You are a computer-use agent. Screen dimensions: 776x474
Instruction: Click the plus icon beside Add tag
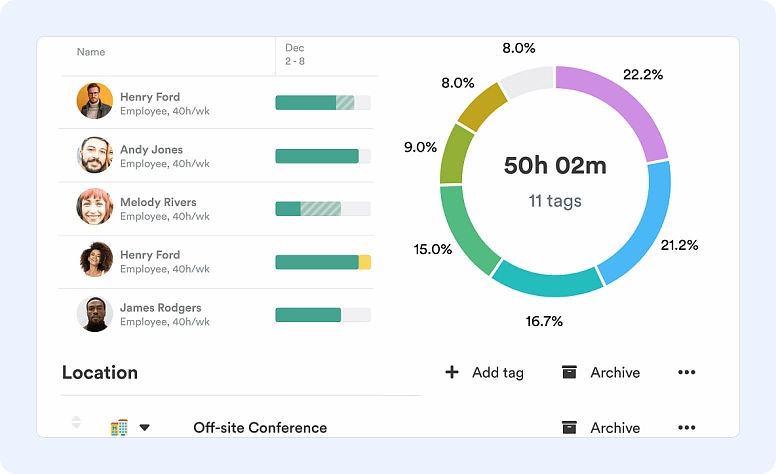tap(452, 372)
